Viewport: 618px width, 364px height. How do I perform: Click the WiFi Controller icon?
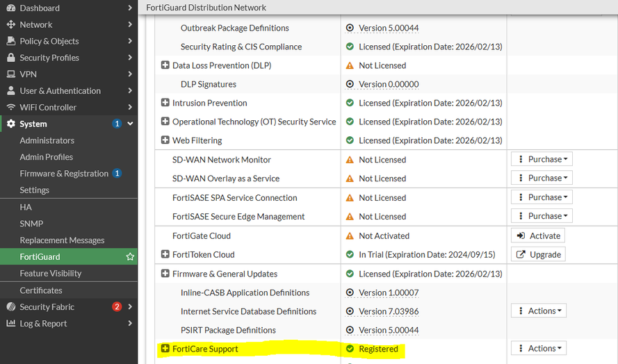(11, 108)
